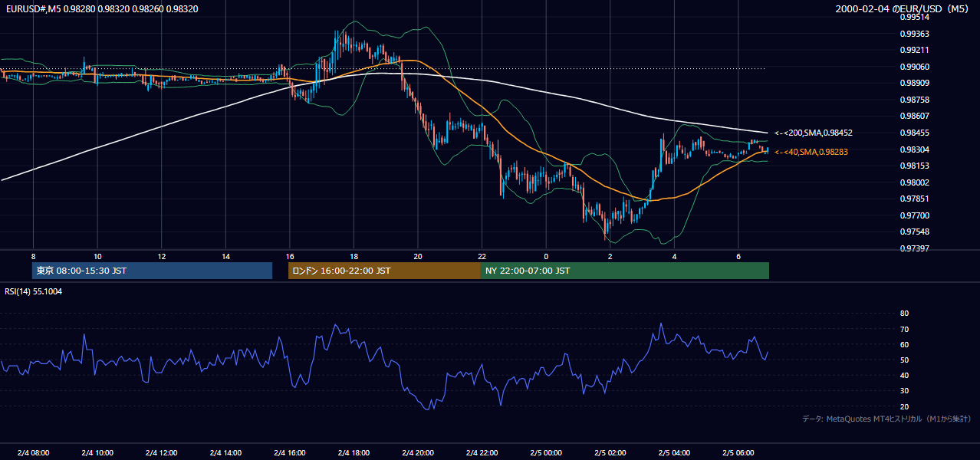Click hour tick 6 under the price chart
The height and width of the screenshot is (460, 980).
coord(738,255)
